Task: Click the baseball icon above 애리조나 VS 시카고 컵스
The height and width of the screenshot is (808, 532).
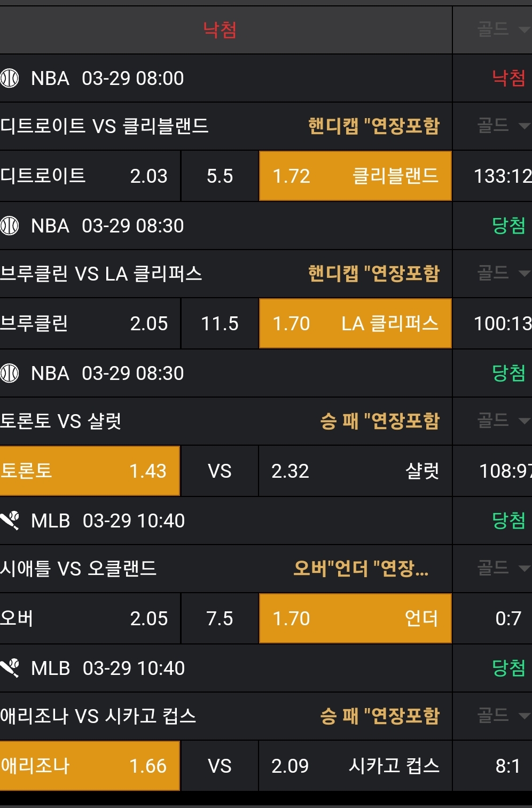Action: tap(10, 667)
